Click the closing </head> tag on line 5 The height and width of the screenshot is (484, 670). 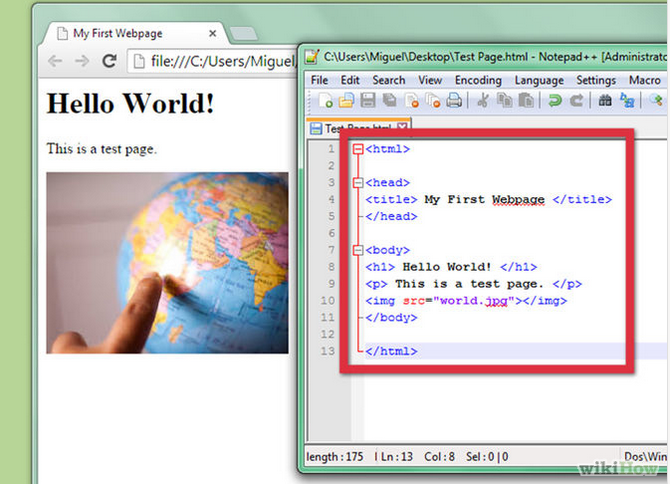(391, 216)
